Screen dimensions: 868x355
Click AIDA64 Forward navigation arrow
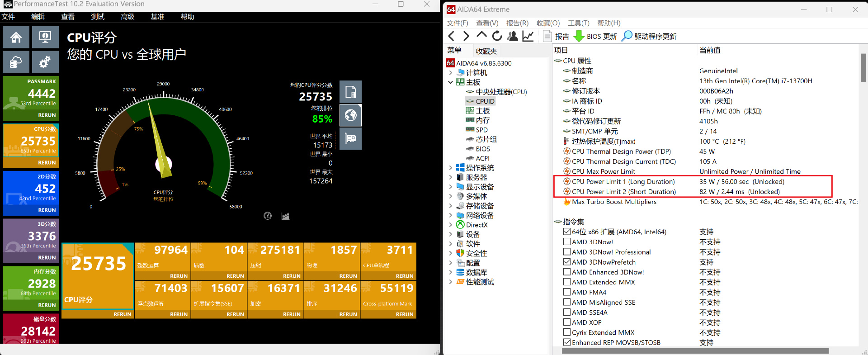coord(466,36)
